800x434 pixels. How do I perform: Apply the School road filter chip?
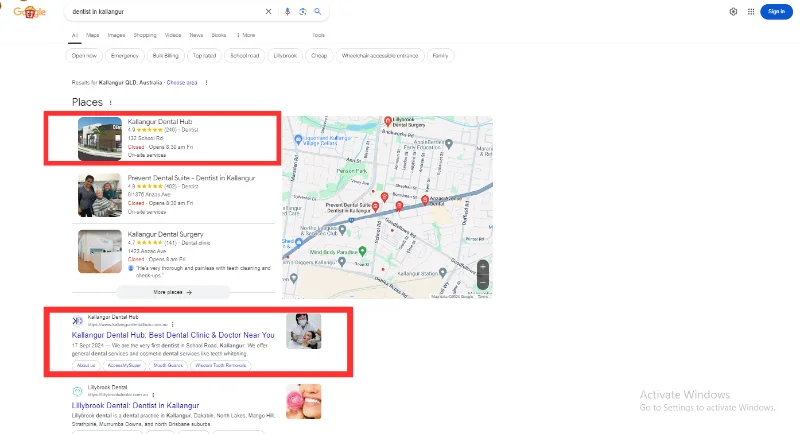[x=244, y=56]
